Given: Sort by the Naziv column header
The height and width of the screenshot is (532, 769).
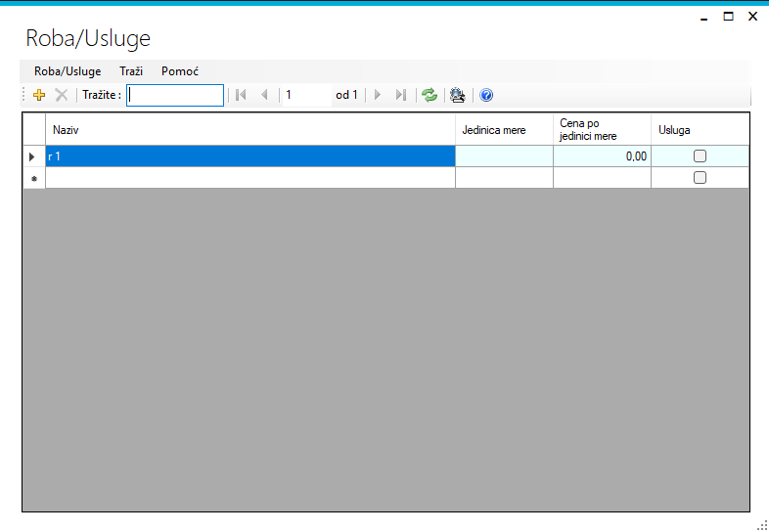Looking at the screenshot, I should pos(250,129).
